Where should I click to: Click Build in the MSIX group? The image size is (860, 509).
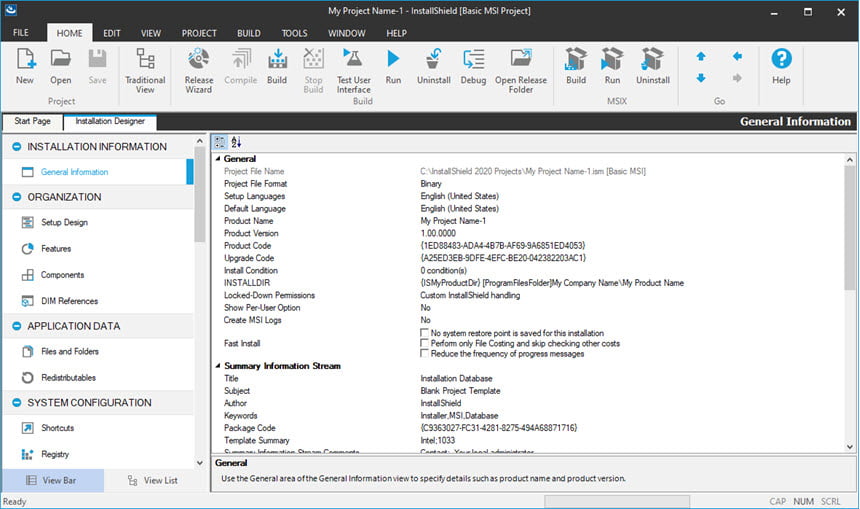[x=576, y=66]
